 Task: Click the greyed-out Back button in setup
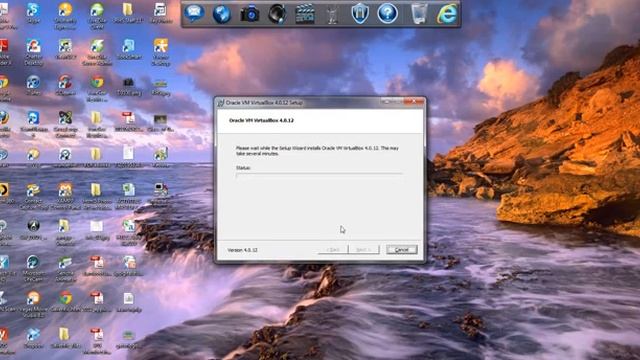click(333, 249)
